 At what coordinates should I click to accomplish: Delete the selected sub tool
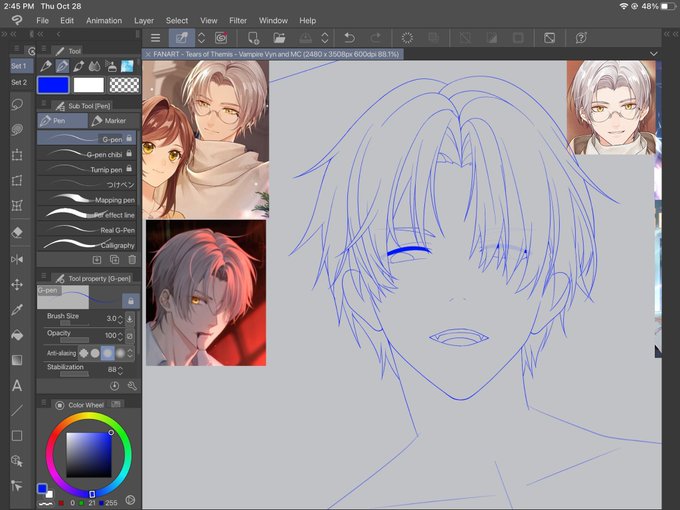[132, 259]
